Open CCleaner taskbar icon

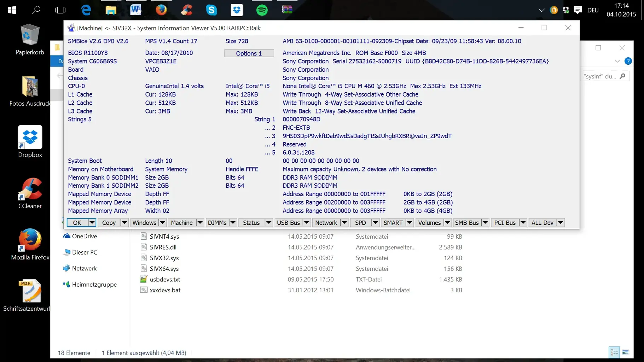(x=186, y=10)
